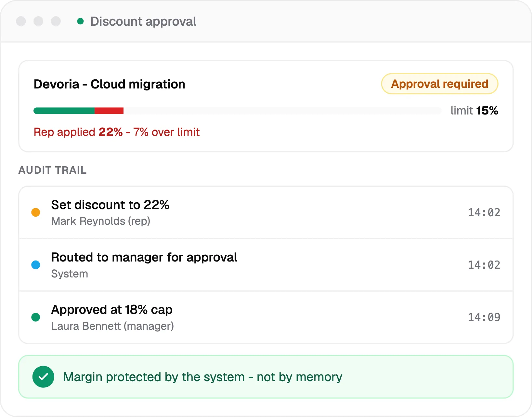Click Mark Reynolds (rep) name
This screenshot has width=532, height=417.
coord(101,221)
